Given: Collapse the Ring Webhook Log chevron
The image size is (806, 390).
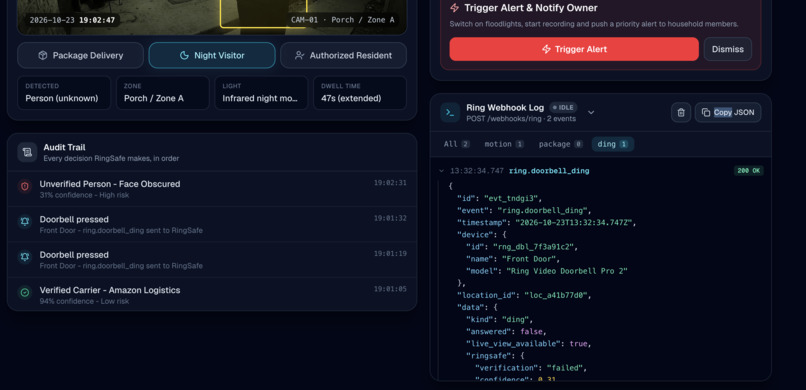Looking at the screenshot, I should tap(591, 113).
